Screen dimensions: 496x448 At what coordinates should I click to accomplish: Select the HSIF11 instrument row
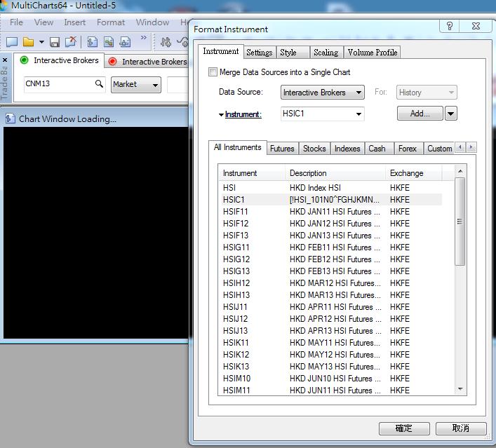[330, 212]
